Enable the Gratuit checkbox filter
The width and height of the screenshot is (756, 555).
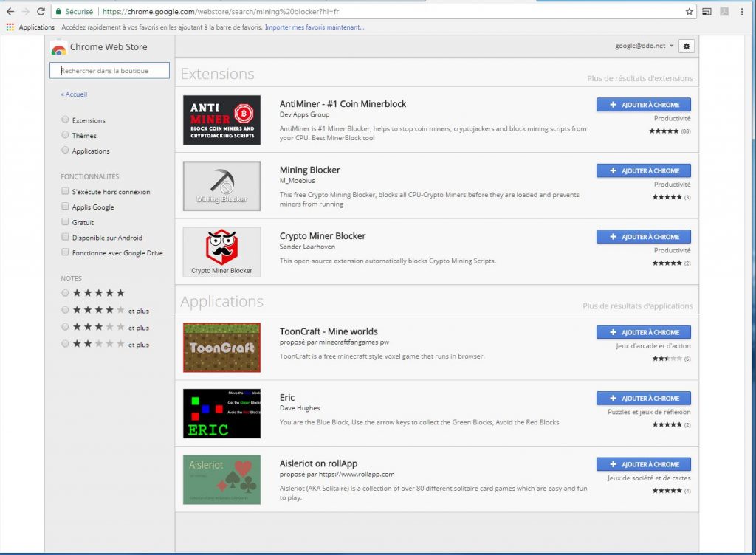click(66, 222)
